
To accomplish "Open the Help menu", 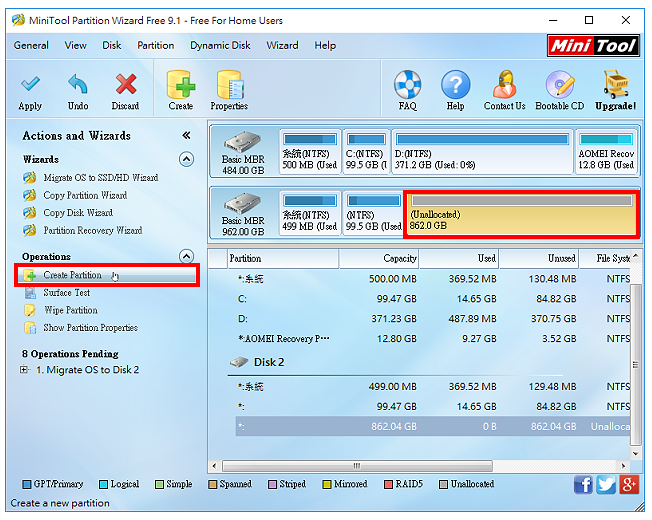I will pos(325,45).
